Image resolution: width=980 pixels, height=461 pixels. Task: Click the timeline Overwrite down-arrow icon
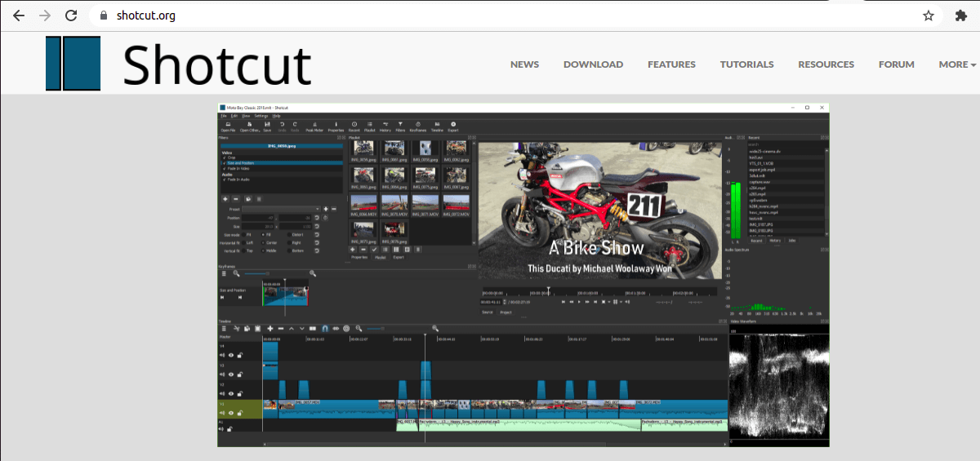coord(302,328)
